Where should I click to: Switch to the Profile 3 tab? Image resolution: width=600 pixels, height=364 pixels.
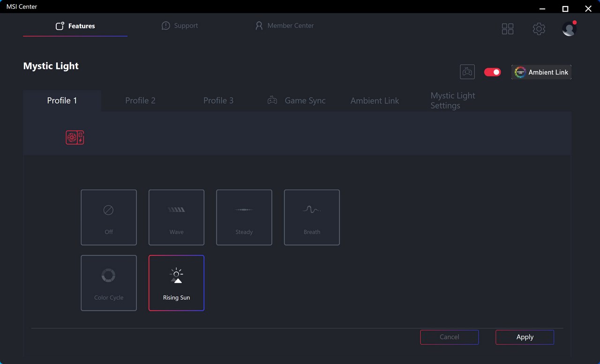click(218, 101)
